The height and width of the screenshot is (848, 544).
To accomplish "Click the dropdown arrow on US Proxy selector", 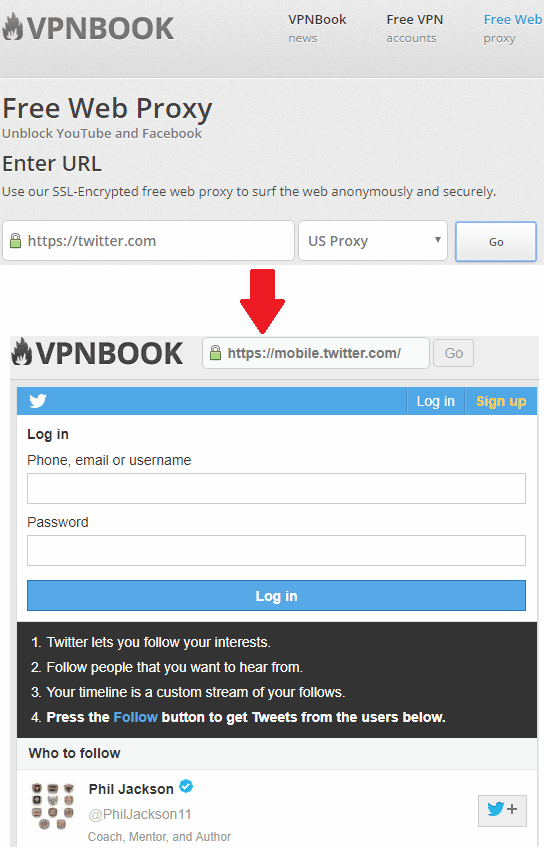I will coord(437,240).
